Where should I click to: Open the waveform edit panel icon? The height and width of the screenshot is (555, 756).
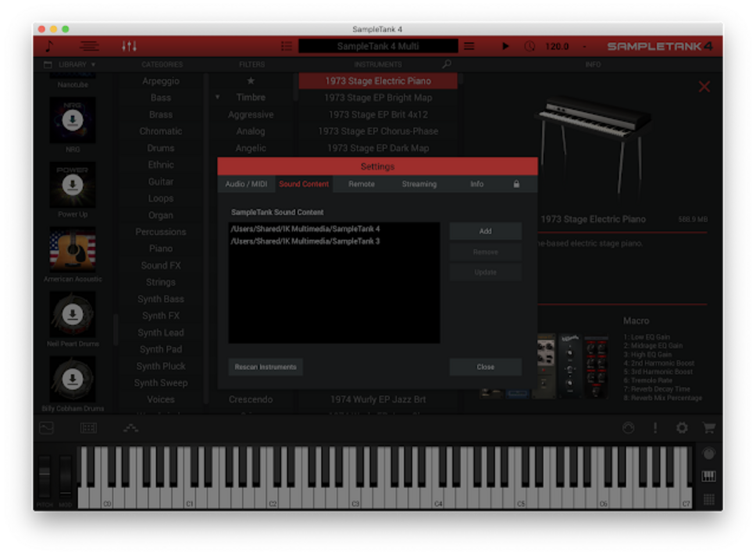pos(47,428)
